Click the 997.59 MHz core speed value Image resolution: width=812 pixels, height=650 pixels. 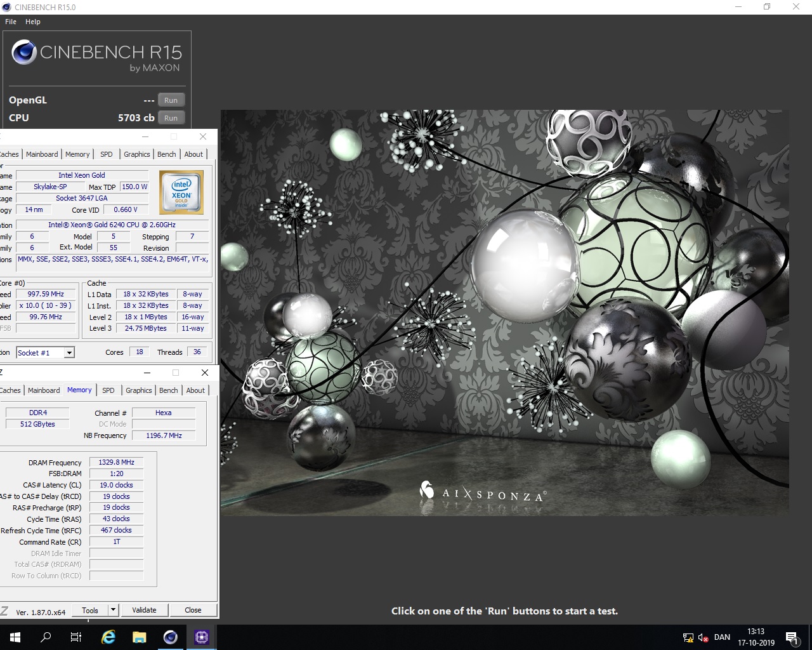click(x=46, y=294)
